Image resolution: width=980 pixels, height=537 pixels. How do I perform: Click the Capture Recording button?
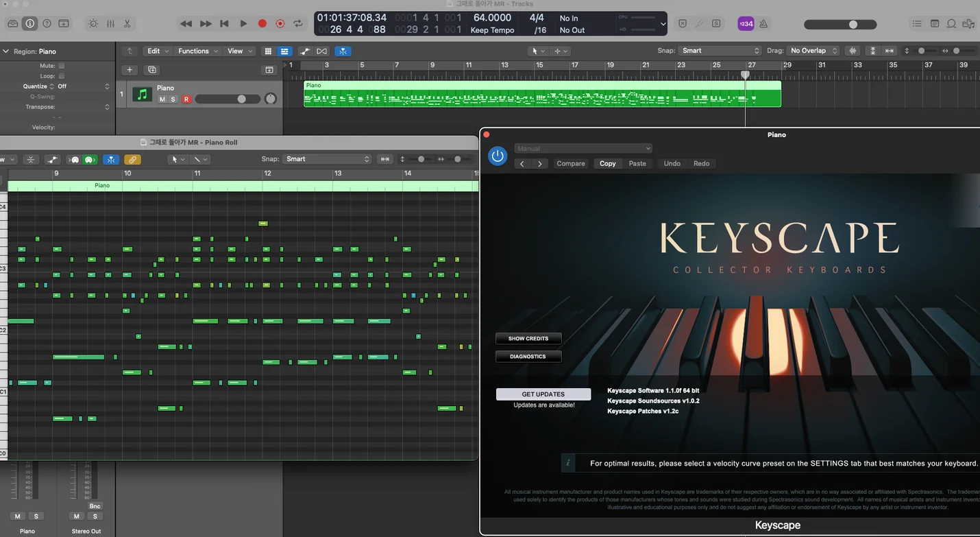pos(280,23)
